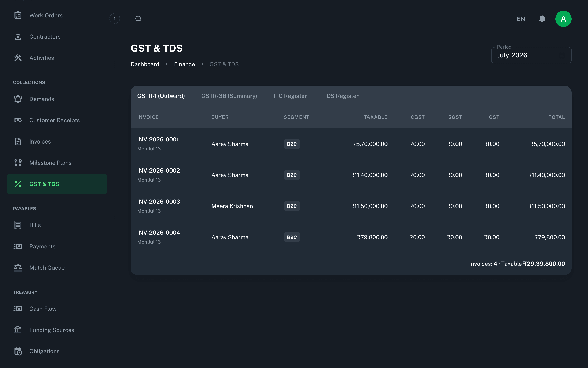The height and width of the screenshot is (368, 588).
Task: Click the Bills receipt icon
Action: (18, 225)
